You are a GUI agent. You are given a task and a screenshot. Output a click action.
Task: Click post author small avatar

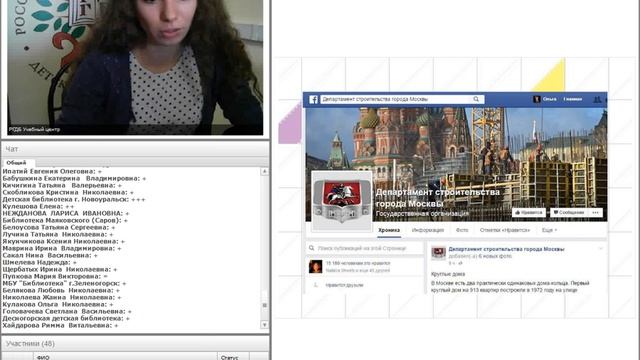438,253
